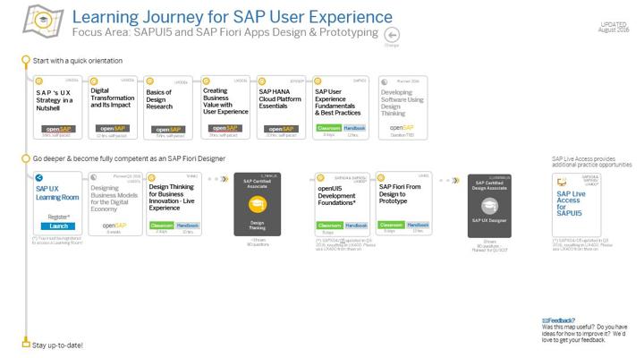
Task: Open Creating Business Value with User Experience
Action: [x=225, y=107]
